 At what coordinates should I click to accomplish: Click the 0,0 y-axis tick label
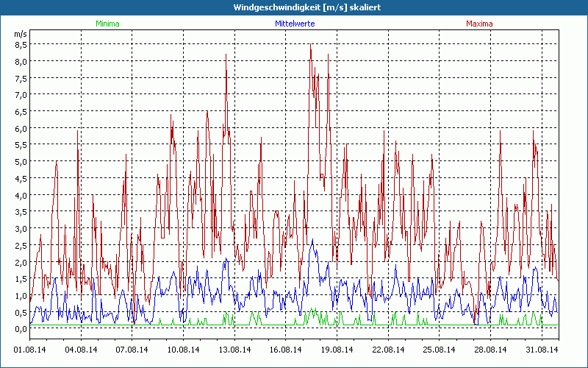22,330
